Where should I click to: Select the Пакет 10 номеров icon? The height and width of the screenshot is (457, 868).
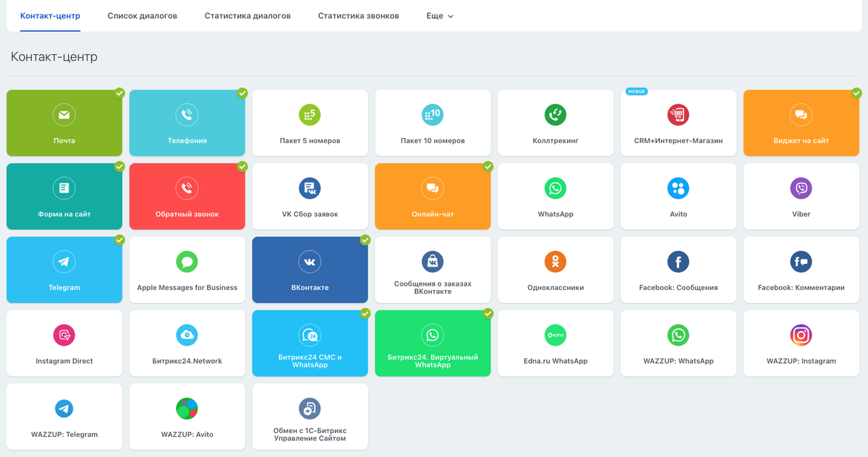pos(433,115)
